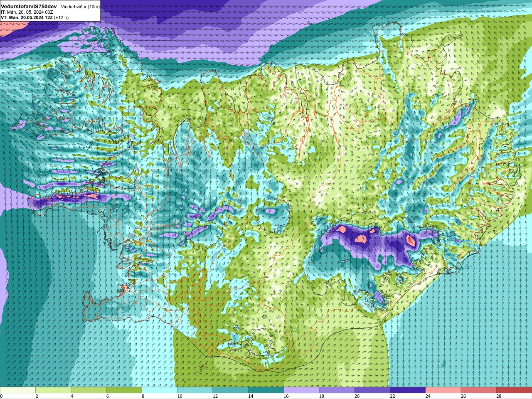Select the 2–4 light green legend swatch
The height and width of the screenshot is (399, 532).
point(53,390)
